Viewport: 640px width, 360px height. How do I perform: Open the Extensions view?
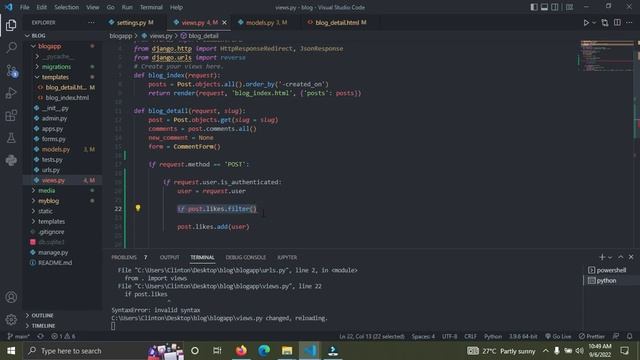(x=11, y=116)
